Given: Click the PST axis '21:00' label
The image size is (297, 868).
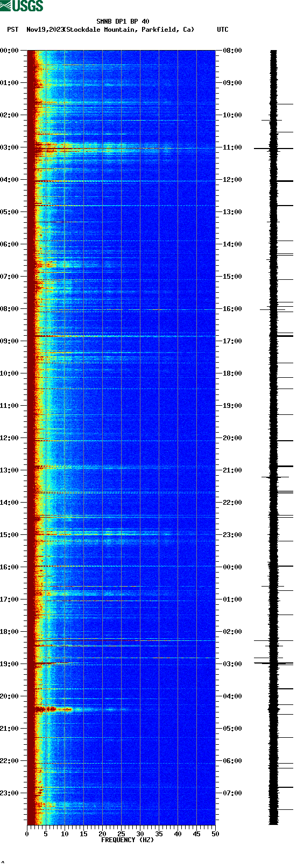Looking at the screenshot, I should coord(10,729).
